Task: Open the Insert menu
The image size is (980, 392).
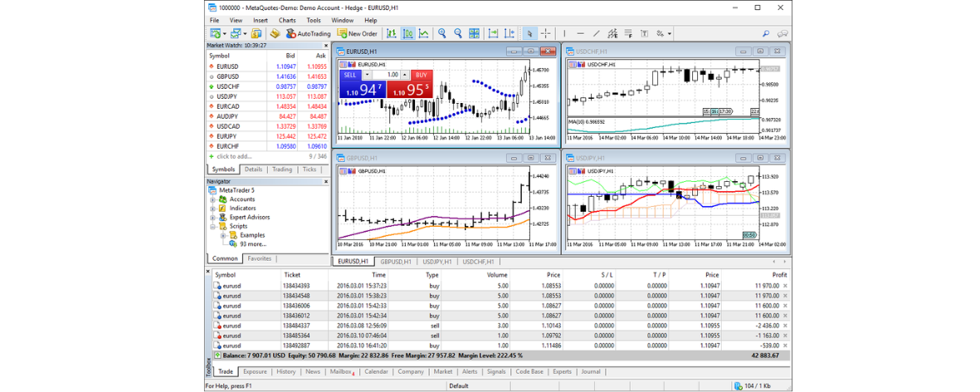Action: pyautogui.click(x=261, y=20)
